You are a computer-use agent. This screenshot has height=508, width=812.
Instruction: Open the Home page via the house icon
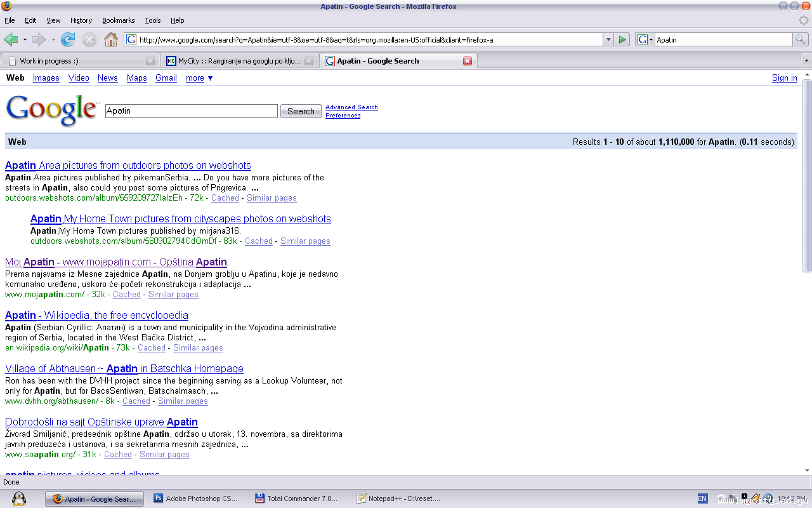pos(111,39)
